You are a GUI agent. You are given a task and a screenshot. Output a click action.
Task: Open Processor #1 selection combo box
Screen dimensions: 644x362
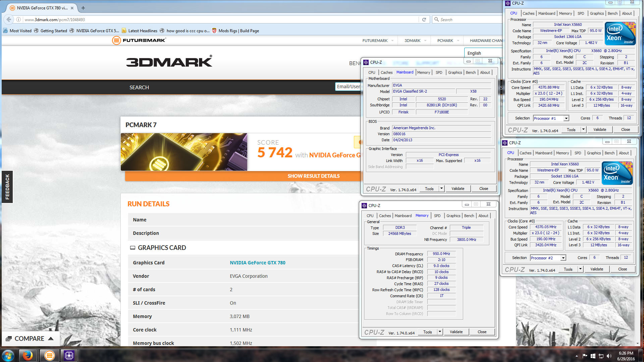(551, 118)
